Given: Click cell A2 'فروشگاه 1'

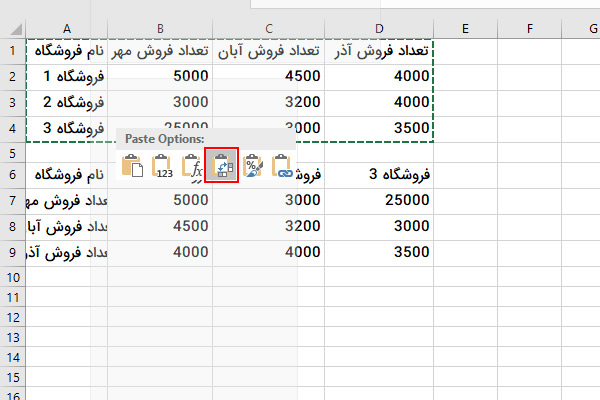Looking at the screenshot, I should click(x=67, y=77).
